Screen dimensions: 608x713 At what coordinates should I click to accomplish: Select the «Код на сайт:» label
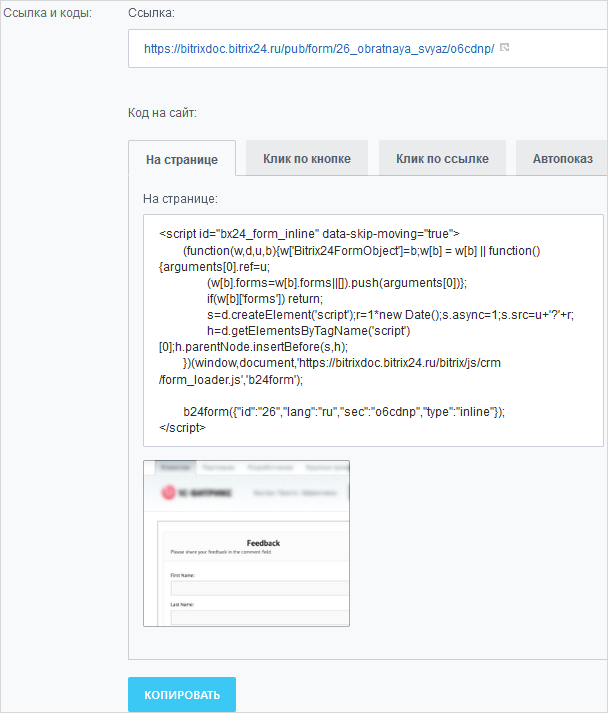pos(162,113)
